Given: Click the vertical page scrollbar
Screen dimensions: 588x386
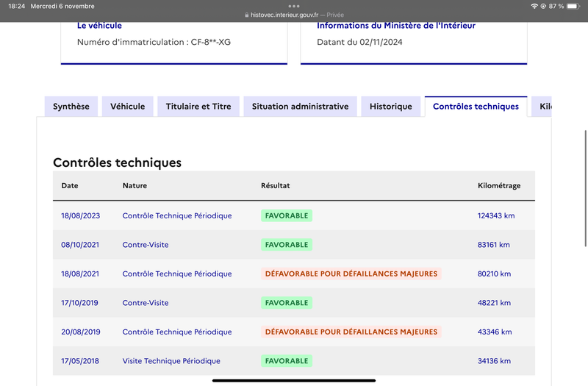Looking at the screenshot, I should click(x=586, y=188).
